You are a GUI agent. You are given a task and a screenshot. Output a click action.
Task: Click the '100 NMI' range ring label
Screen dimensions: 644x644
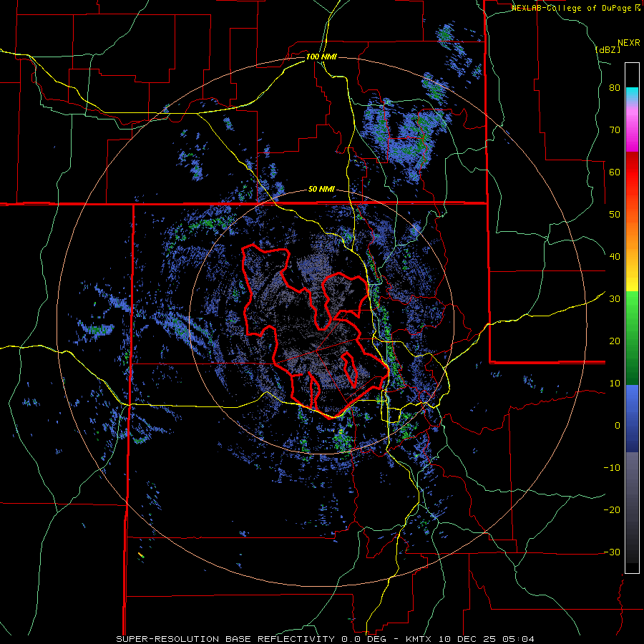[321, 57]
